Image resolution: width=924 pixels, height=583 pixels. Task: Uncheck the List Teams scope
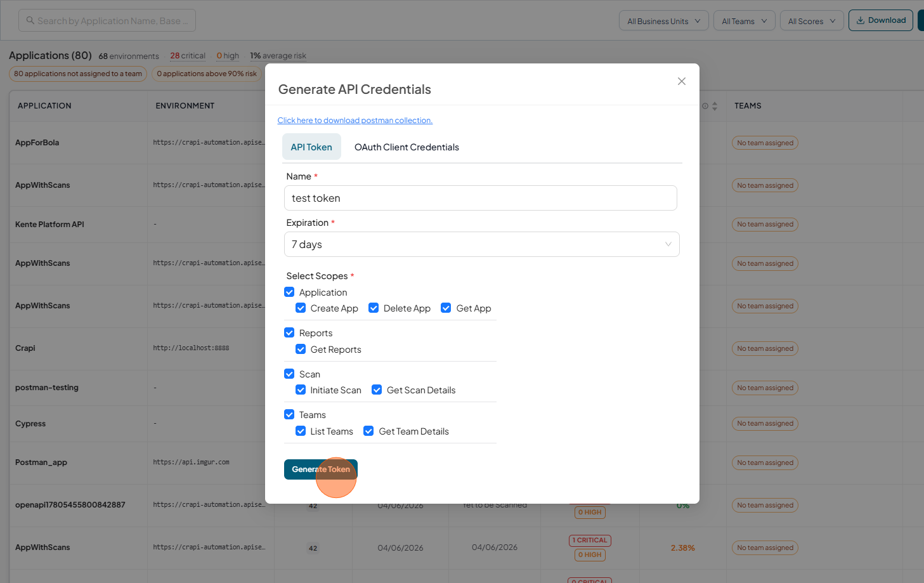(301, 431)
